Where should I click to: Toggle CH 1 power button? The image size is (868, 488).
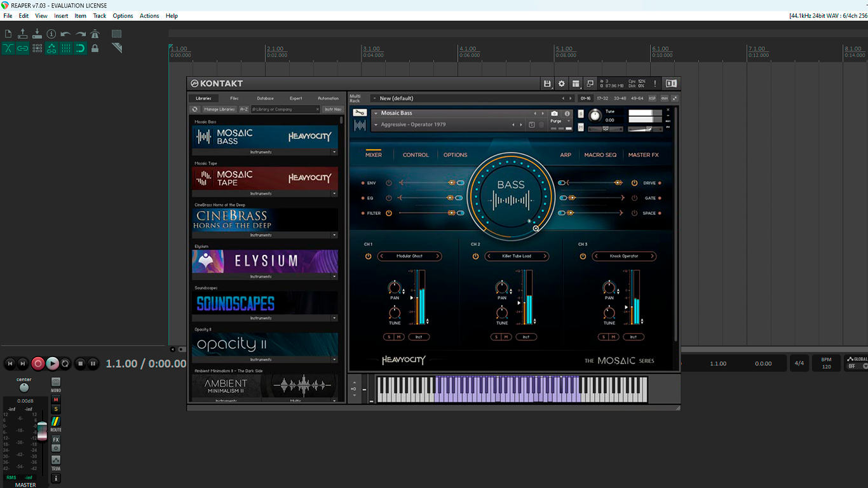point(368,256)
